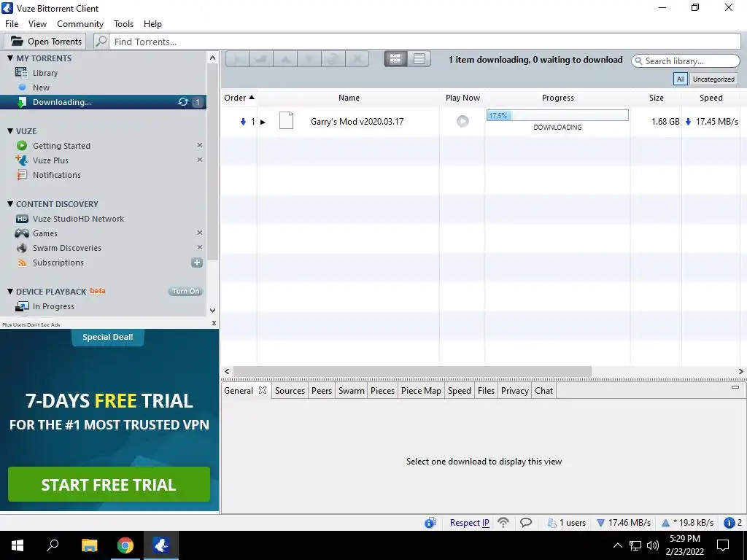
Task: Click the Subscriptions add plus icon
Action: (x=197, y=262)
